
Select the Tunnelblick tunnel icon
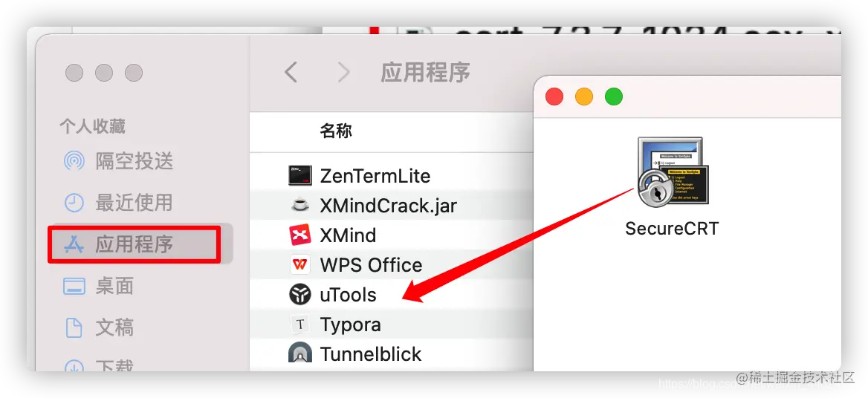300,353
